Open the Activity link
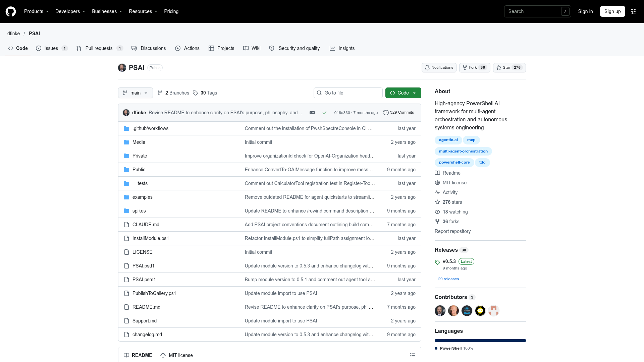 446,192
